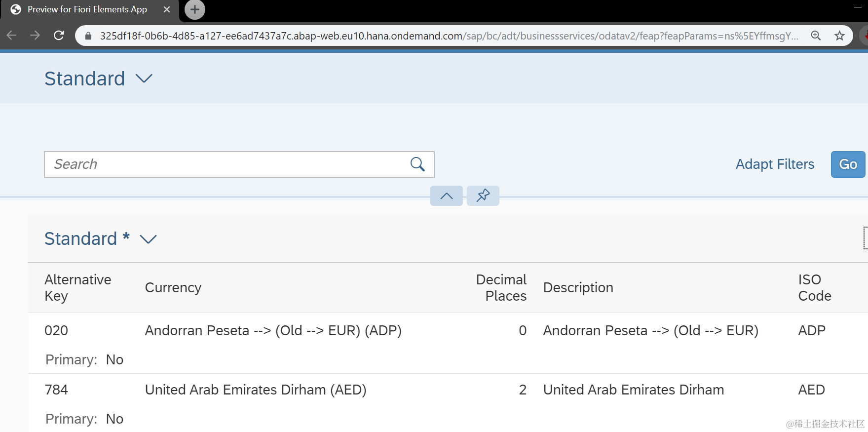The image size is (868, 432).
Task: Focus the Search input field
Action: 227,164
